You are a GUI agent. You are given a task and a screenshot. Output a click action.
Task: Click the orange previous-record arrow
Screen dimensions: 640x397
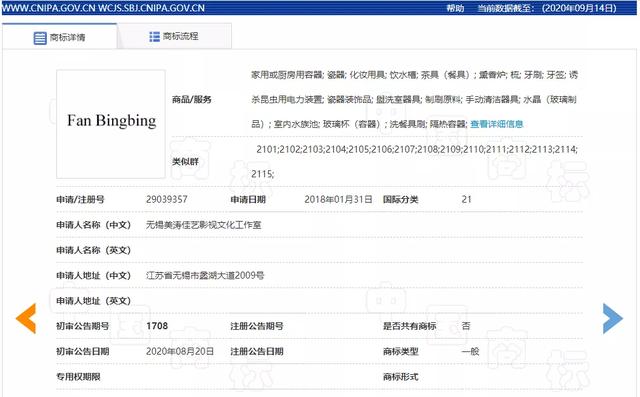[26, 319]
